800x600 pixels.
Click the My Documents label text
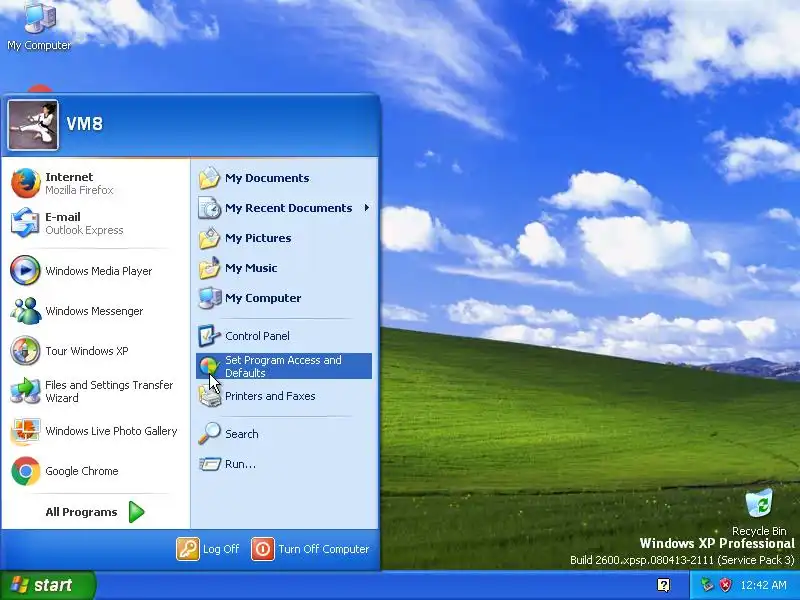coord(267,178)
